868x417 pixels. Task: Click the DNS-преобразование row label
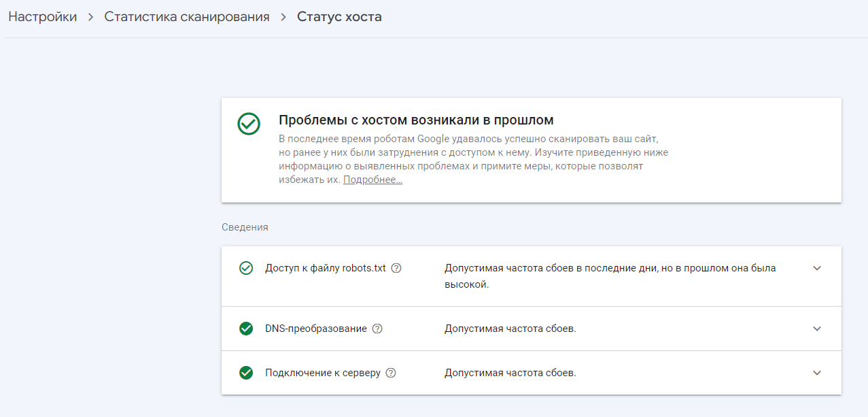(x=315, y=329)
